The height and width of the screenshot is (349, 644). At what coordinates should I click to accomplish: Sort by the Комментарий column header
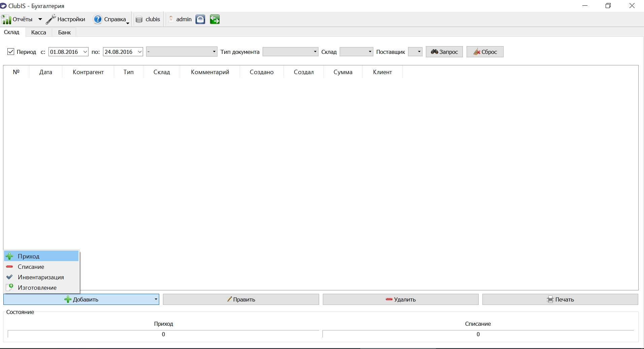click(x=210, y=72)
